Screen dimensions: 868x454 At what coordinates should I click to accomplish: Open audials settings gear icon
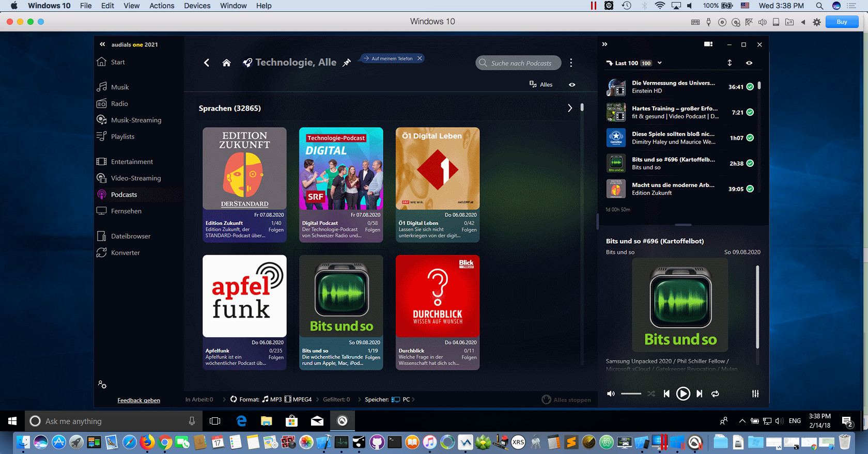[102, 385]
